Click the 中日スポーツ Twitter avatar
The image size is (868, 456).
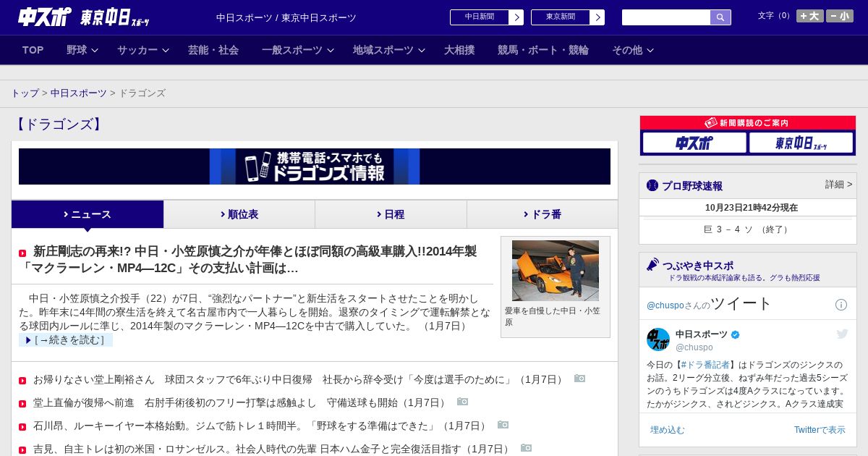[x=658, y=339]
